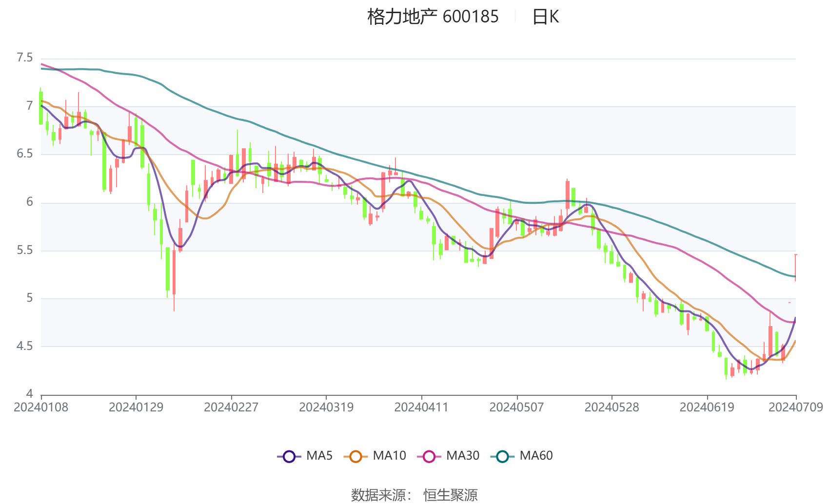
Task: Toggle the MA10 legend circle marker
Action: [x=355, y=457]
